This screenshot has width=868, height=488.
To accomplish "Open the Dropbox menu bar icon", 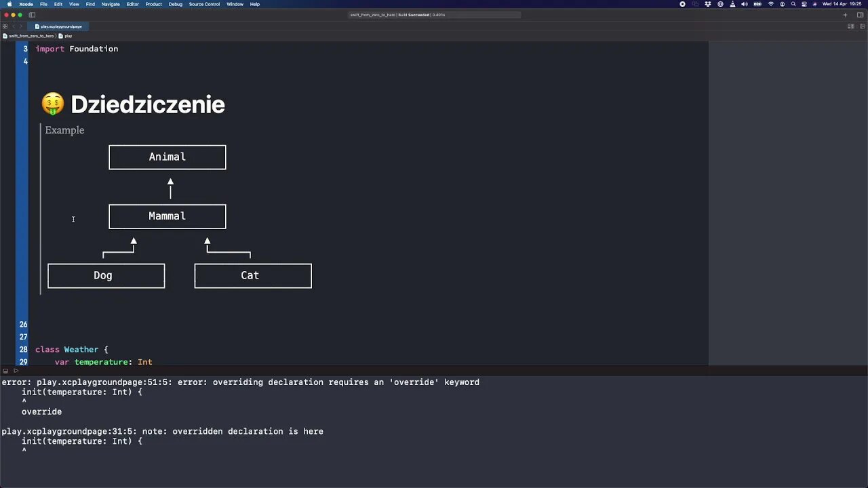I will point(708,4).
